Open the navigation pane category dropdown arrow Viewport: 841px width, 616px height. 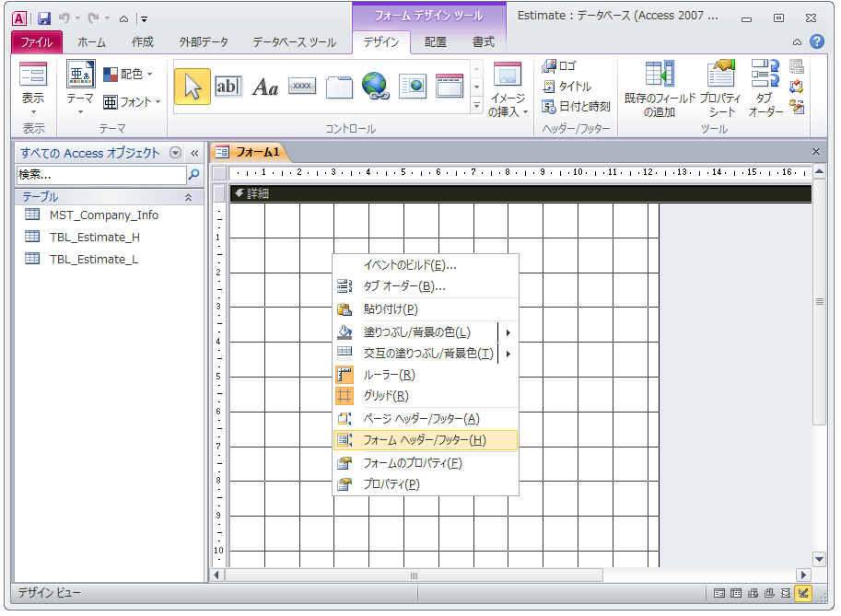pos(175,153)
